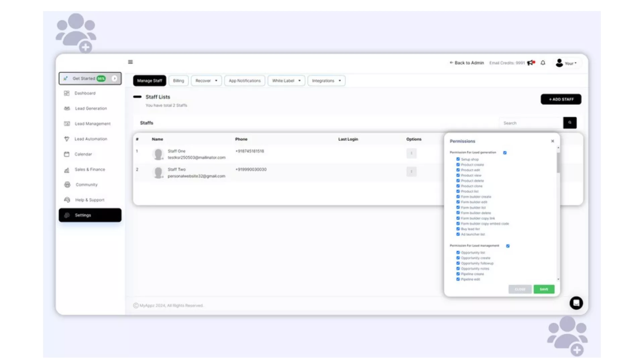This screenshot has height=362, width=644.
Task: Uncheck Opportunity create permission
Action: click(x=458, y=258)
